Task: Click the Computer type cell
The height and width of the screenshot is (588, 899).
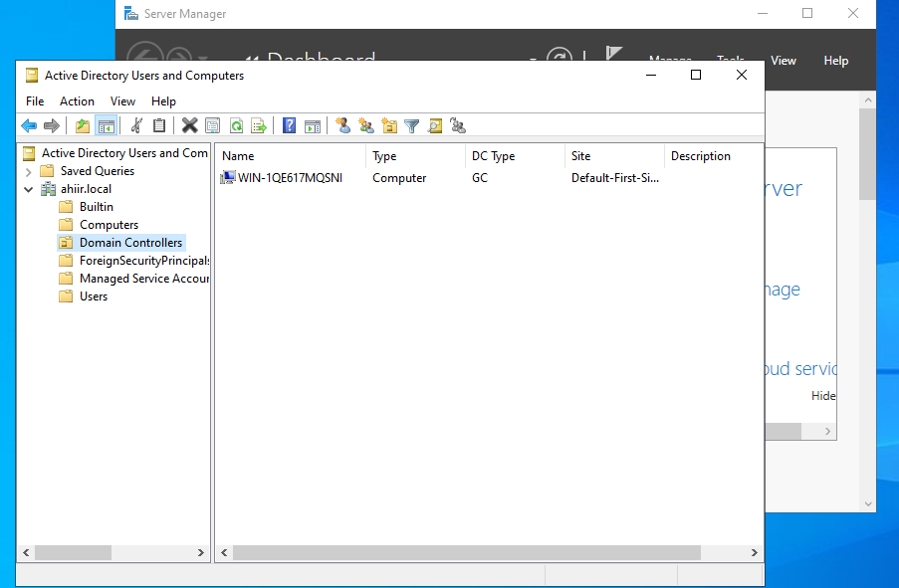Action: tap(399, 178)
